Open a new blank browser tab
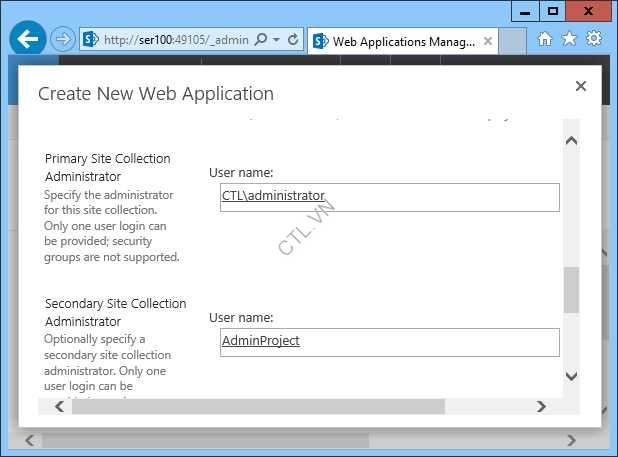618x457 pixels. click(512, 41)
